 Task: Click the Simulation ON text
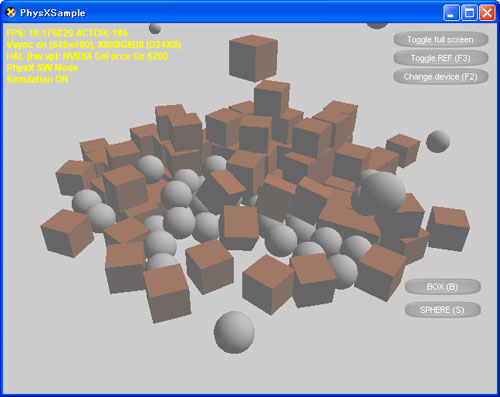point(37,79)
